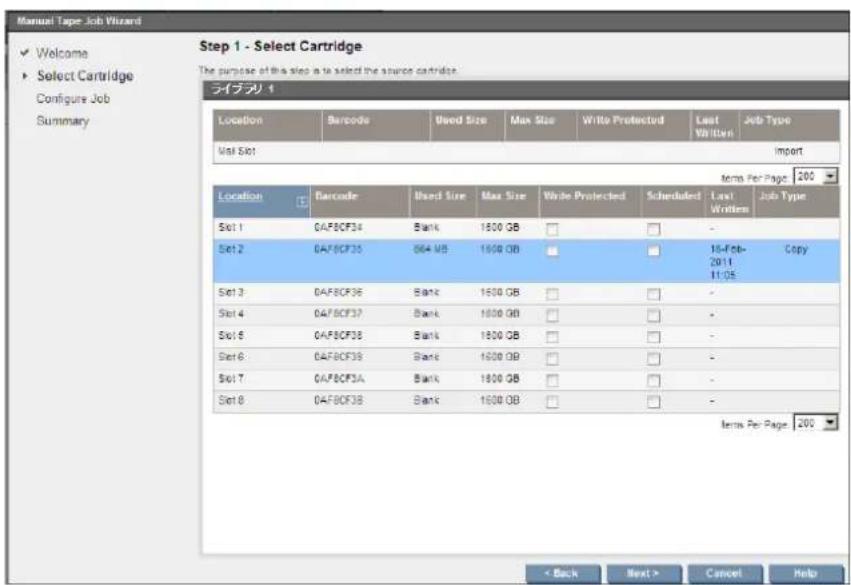Open lower Items Per Page dropdown
Screen dimensions: 851x585
tap(815, 423)
